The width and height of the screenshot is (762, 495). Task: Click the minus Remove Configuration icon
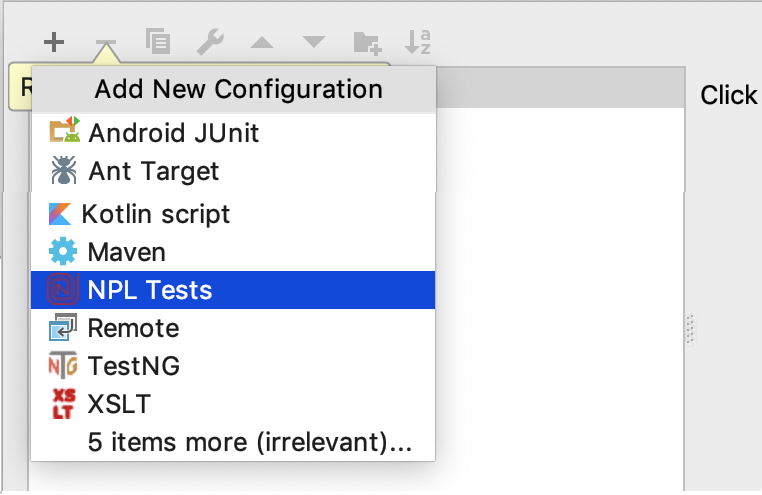106,44
